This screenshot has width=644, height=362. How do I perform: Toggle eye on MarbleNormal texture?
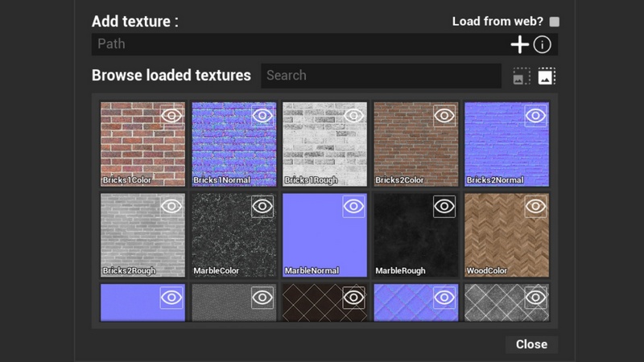click(353, 207)
